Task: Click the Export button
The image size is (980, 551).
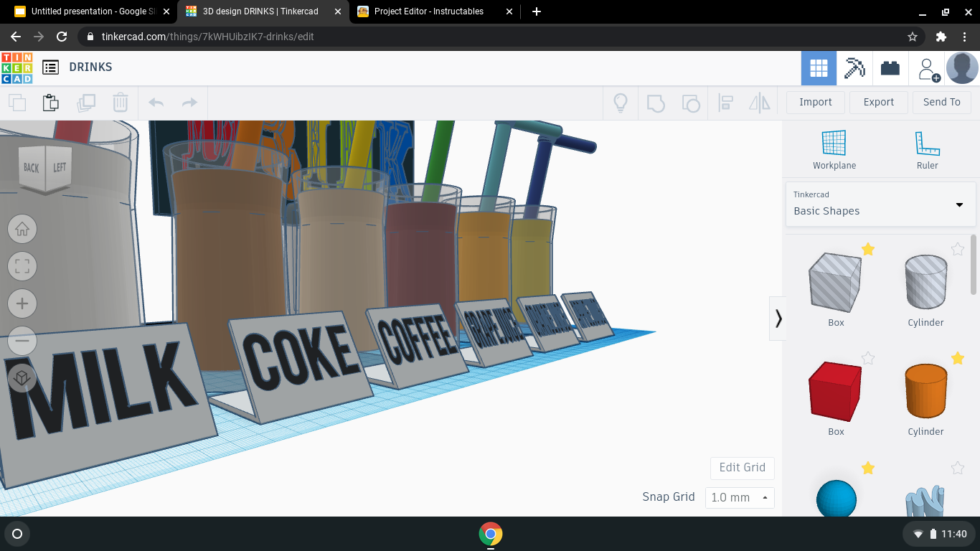Action: (x=879, y=102)
